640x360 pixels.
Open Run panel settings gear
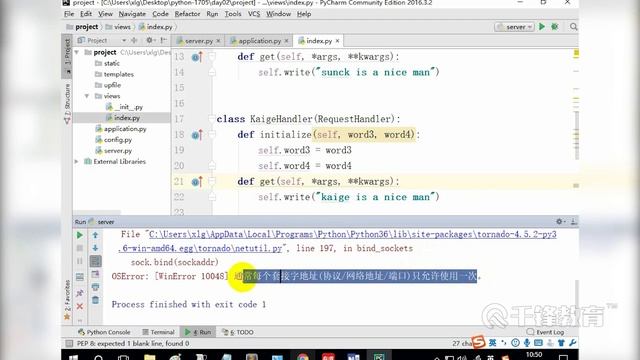560,222
